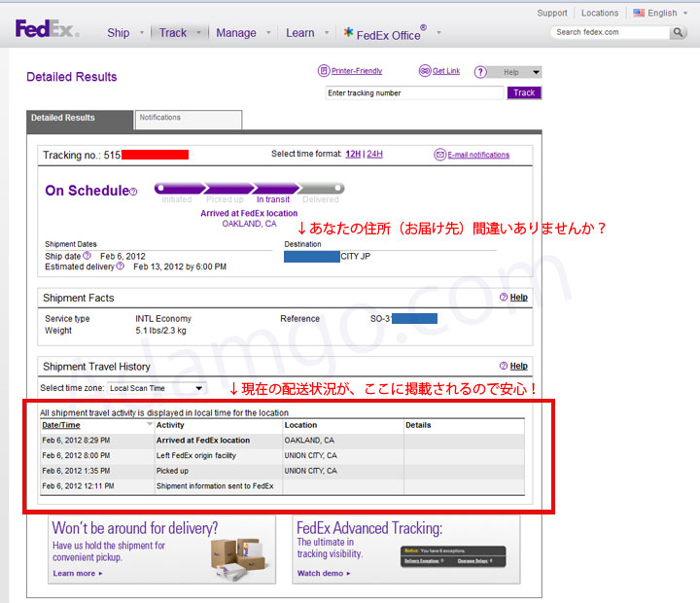Open the Ship menu
This screenshot has width=700, height=603.
[x=119, y=33]
